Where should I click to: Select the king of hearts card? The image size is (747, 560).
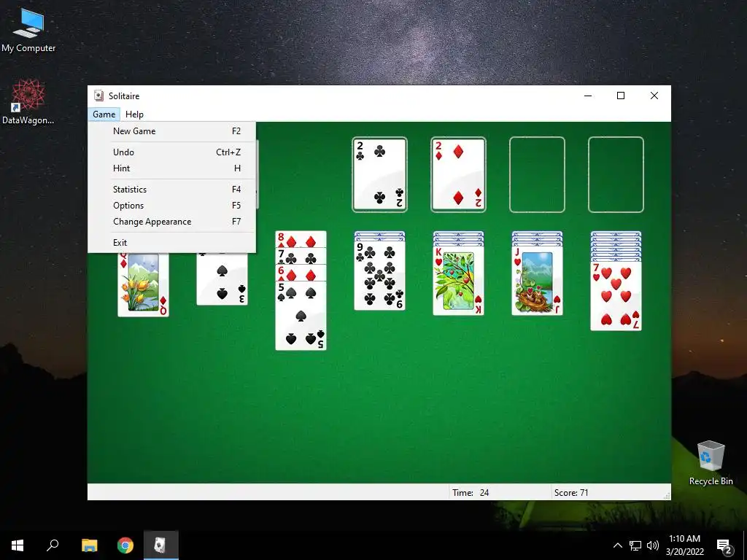pyautogui.click(x=458, y=281)
